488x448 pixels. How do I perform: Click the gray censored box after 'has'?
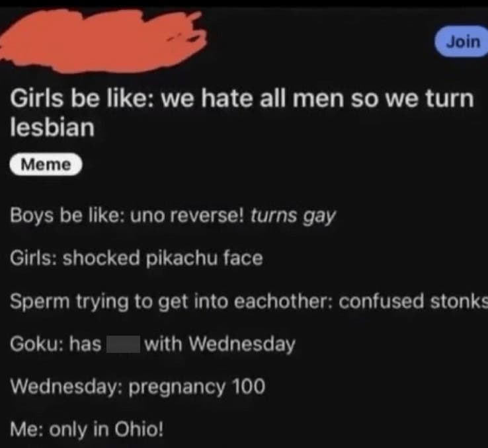pos(123,344)
